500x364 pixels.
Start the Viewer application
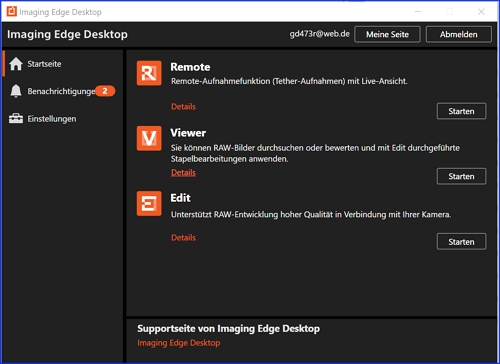pyautogui.click(x=461, y=176)
